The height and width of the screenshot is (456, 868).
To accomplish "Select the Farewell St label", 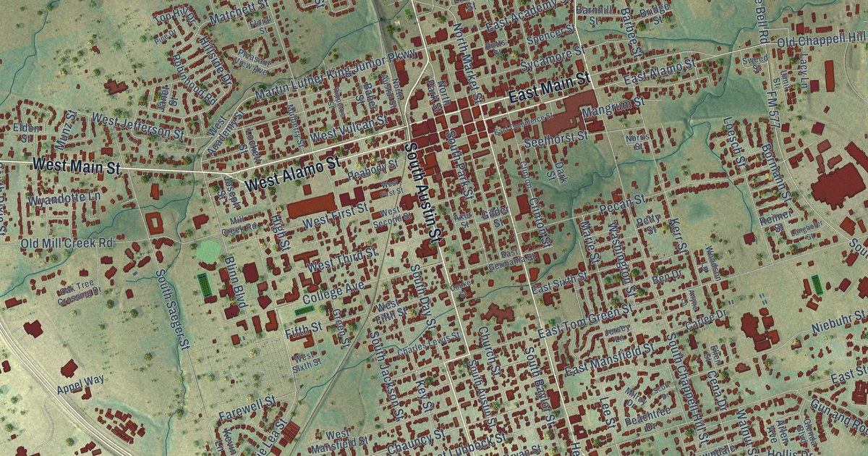I will pyautogui.click(x=247, y=409).
